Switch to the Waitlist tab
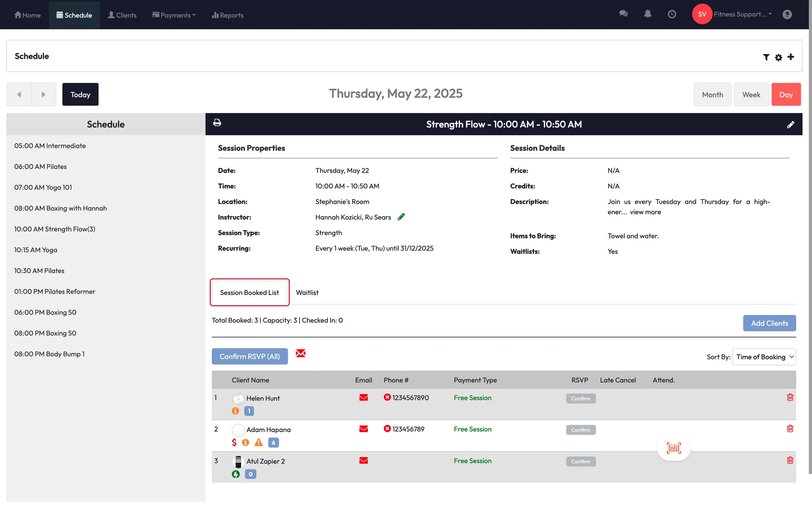The image size is (812, 505). (307, 293)
